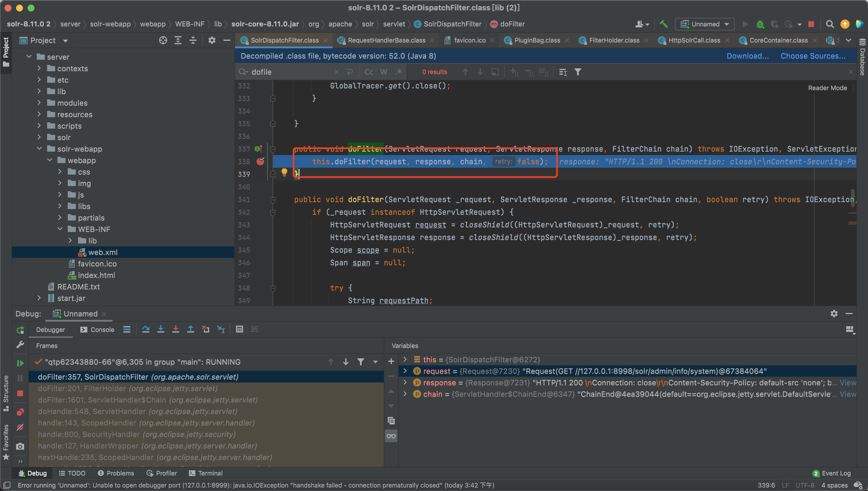Viewport: 868px width, 491px height.
Task: Click Collapse All icon in Project panel
Action: click(x=193, y=40)
